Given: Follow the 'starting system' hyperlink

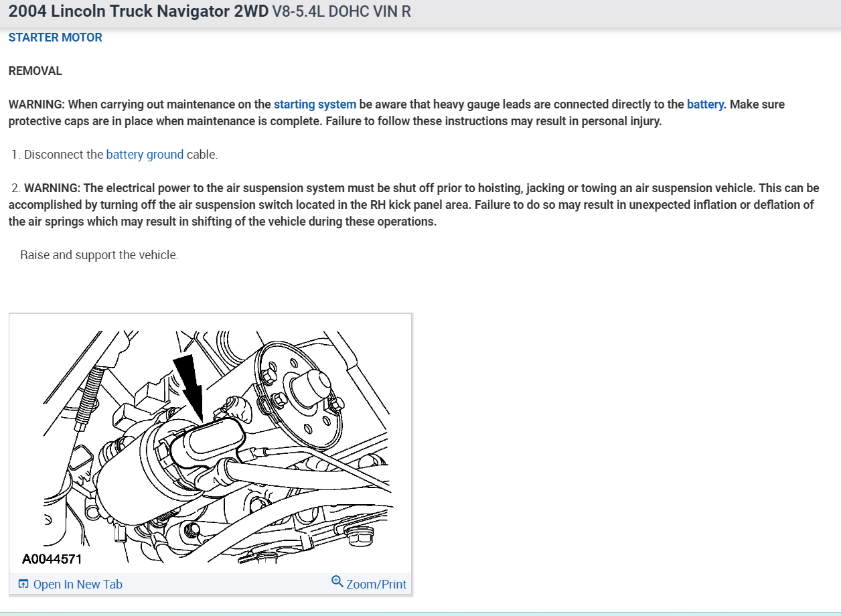Looking at the screenshot, I should point(315,104).
